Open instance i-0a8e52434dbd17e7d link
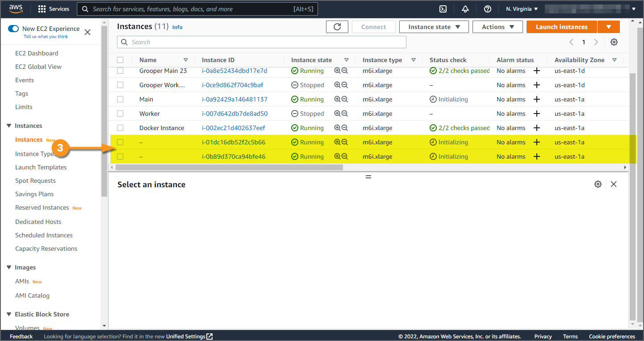The height and width of the screenshot is (341, 644). tap(234, 71)
